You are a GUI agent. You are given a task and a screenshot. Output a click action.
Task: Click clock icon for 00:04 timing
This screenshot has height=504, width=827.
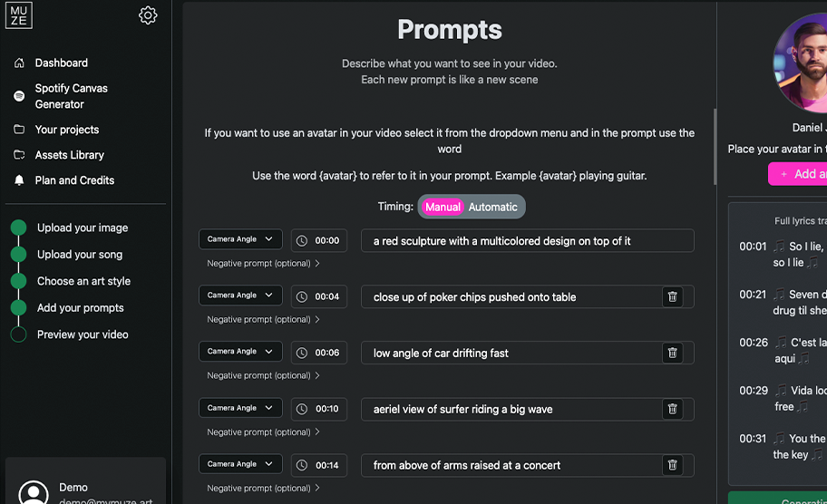pos(302,296)
